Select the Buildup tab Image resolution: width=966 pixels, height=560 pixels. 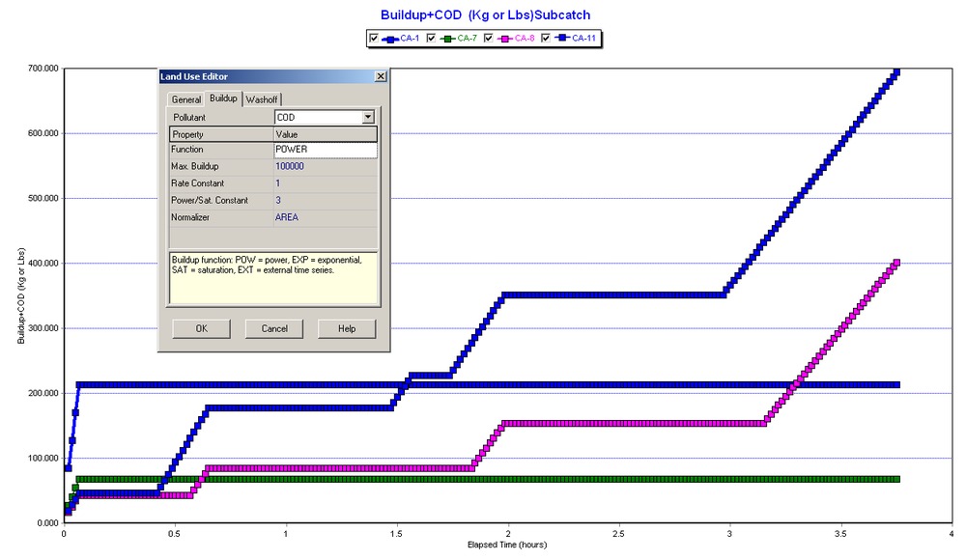pos(221,98)
